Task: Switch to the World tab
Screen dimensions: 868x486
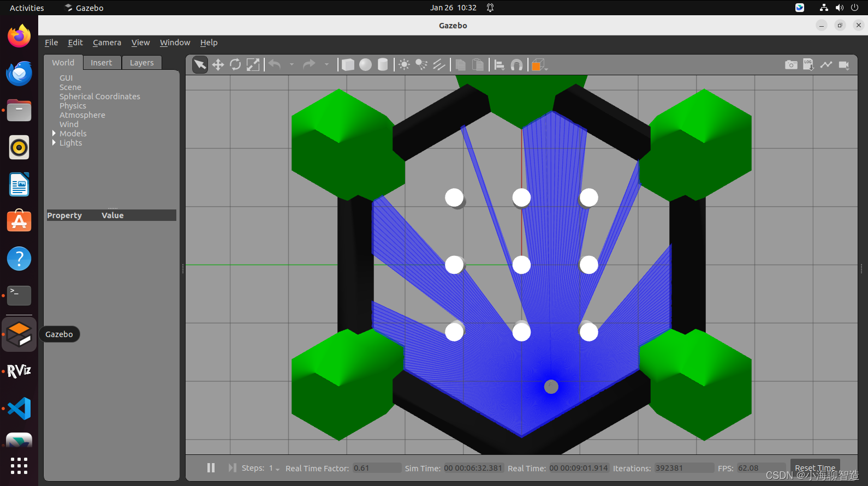Action: coord(63,63)
